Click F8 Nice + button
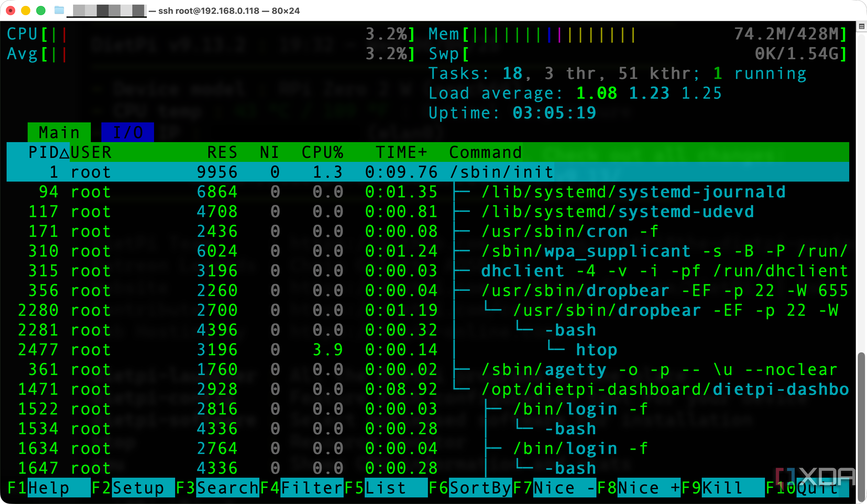 (639, 488)
